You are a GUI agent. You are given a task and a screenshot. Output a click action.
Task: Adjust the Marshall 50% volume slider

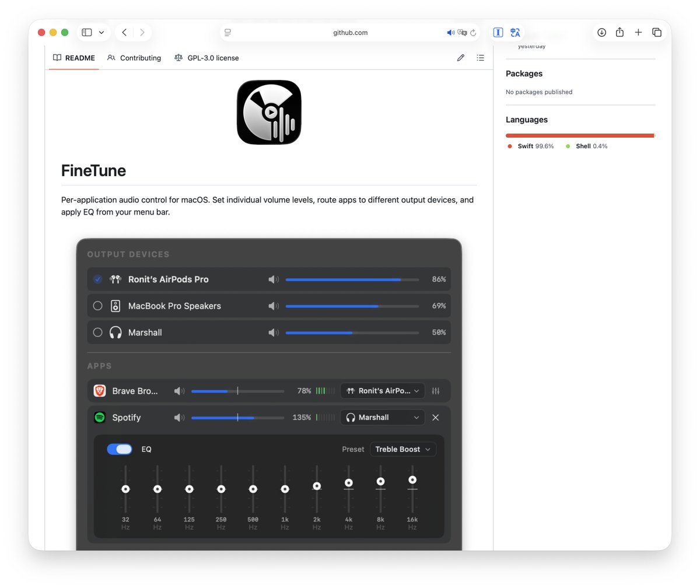(352, 332)
